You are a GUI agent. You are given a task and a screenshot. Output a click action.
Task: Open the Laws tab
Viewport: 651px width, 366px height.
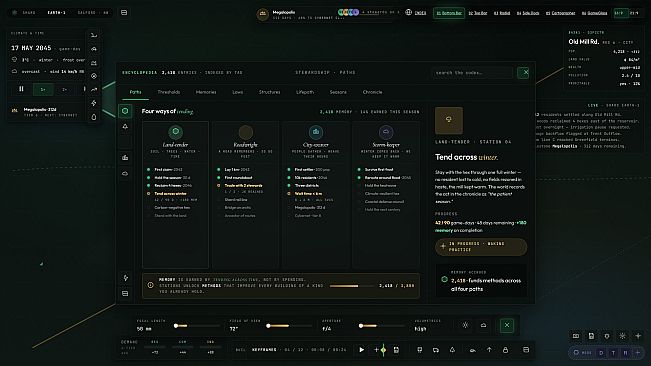(x=237, y=92)
